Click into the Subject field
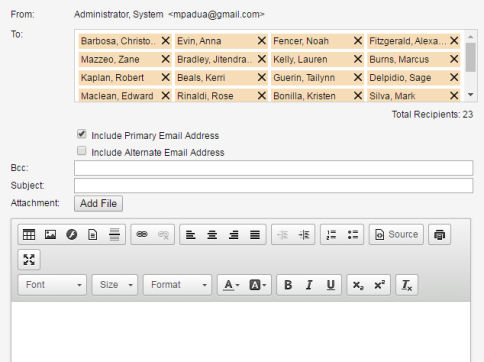The image size is (484, 362). [273, 185]
